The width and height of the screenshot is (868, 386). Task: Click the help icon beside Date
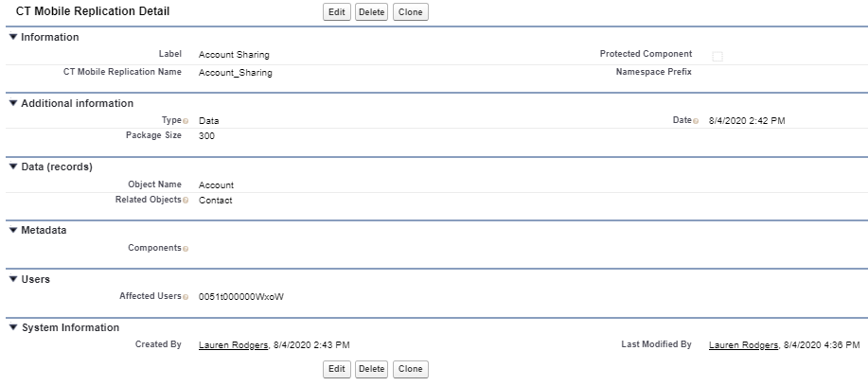pyautogui.click(x=696, y=121)
